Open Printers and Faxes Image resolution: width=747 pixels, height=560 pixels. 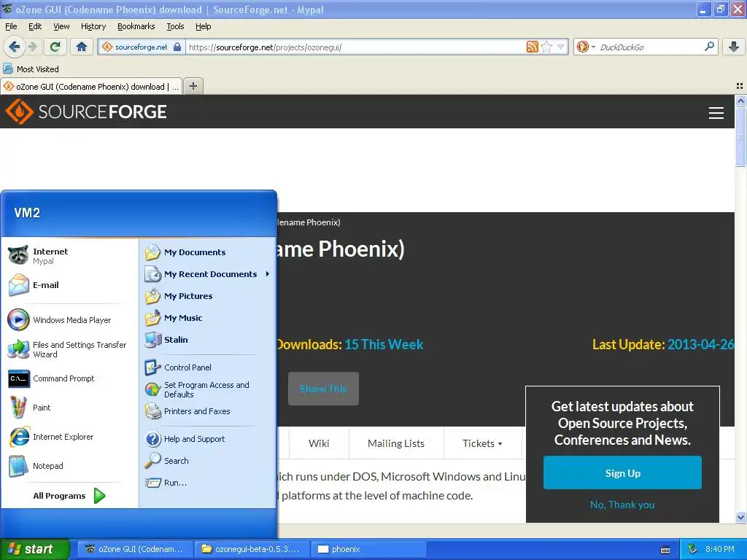coord(207,411)
